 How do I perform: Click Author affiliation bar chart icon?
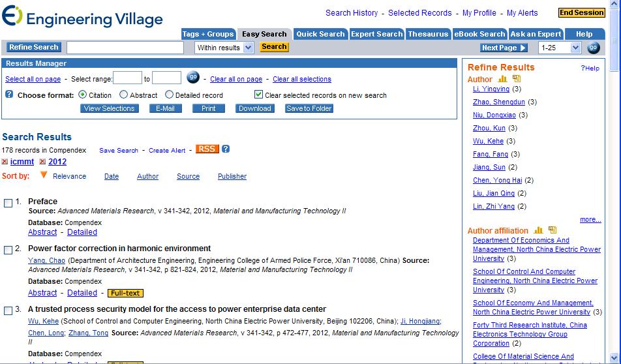[x=538, y=230]
